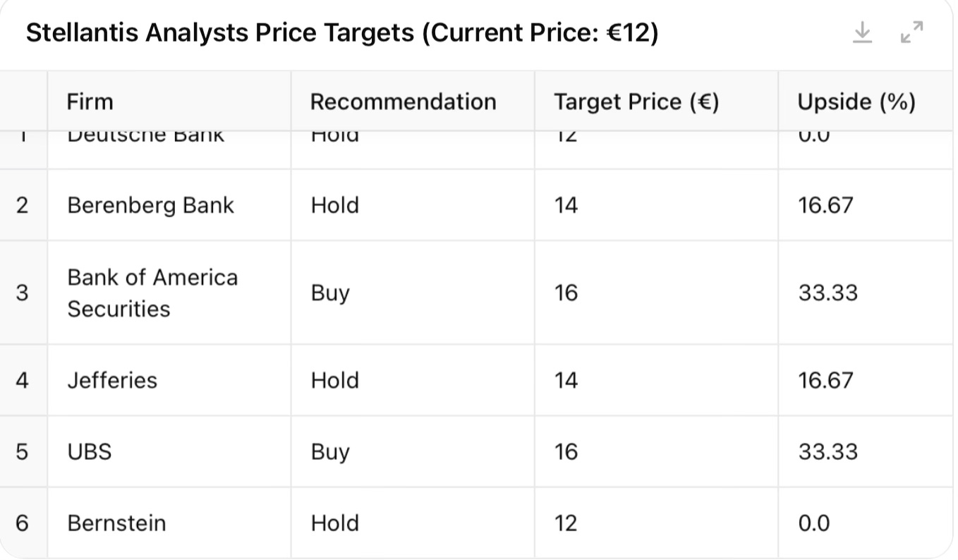The height and width of the screenshot is (560, 958).
Task: Click row number 6 in index column
Action: click(23, 523)
